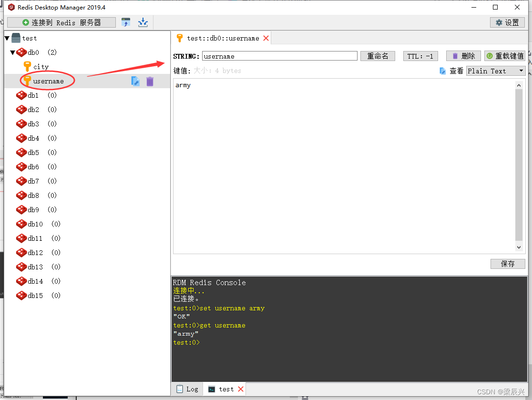The image size is (532, 400).
Task: Click the db14 Redis database icon
Action: tap(21, 281)
